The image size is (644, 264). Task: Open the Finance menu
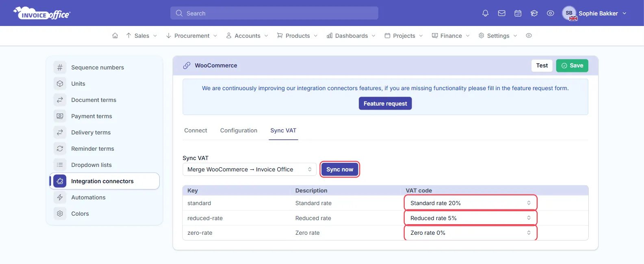point(451,36)
